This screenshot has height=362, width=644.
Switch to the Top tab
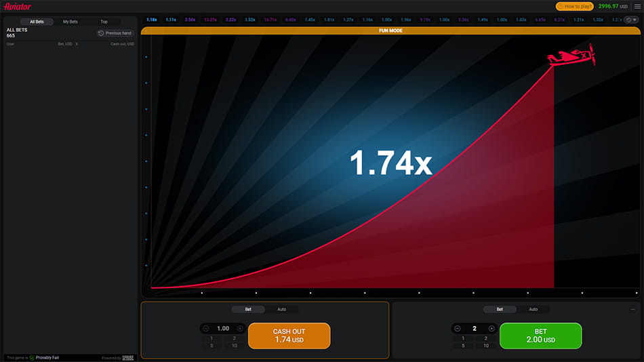104,22
